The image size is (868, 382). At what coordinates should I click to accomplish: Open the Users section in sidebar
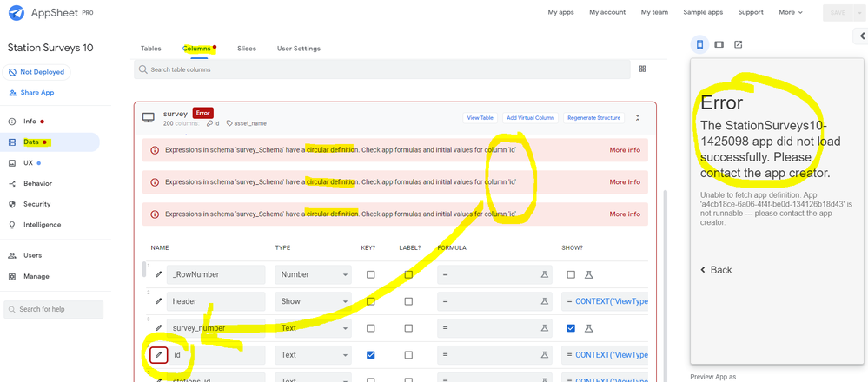pos(32,255)
